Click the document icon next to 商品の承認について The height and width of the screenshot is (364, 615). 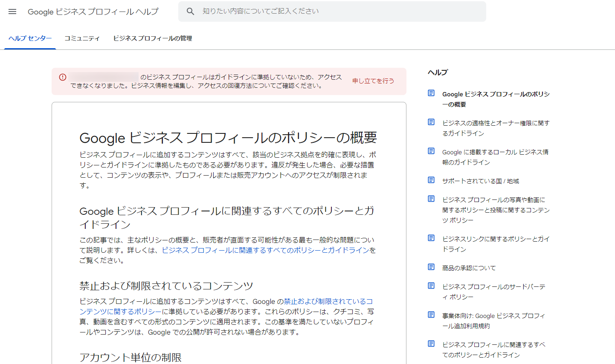[x=431, y=266]
